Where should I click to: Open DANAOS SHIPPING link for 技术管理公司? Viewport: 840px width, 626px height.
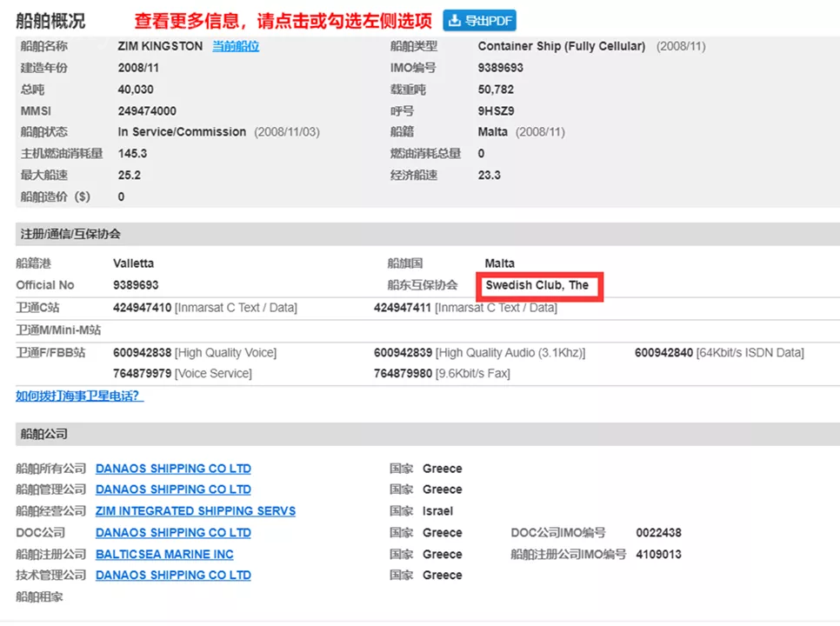tap(173, 575)
